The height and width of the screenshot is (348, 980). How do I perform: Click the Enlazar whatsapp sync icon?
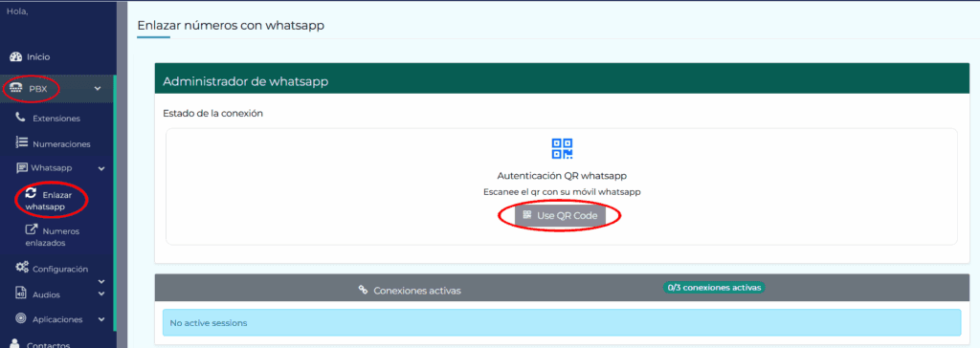coord(32,194)
